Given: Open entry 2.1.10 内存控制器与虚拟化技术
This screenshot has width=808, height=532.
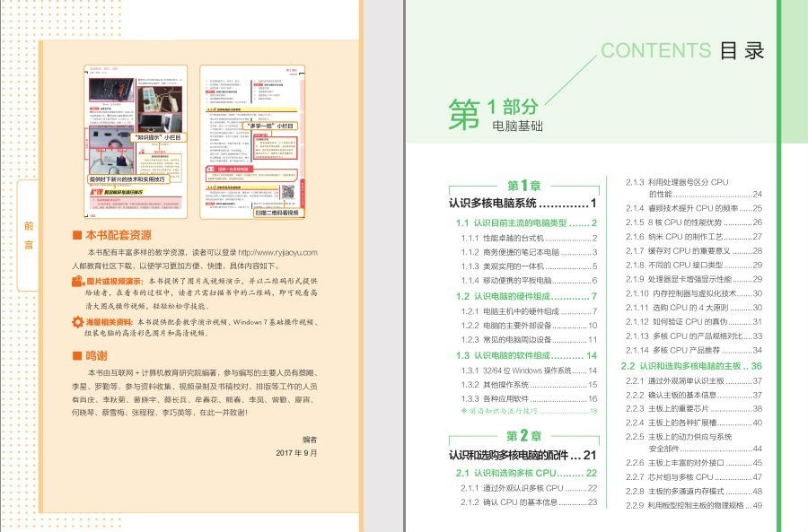Looking at the screenshot, I should point(694,293).
